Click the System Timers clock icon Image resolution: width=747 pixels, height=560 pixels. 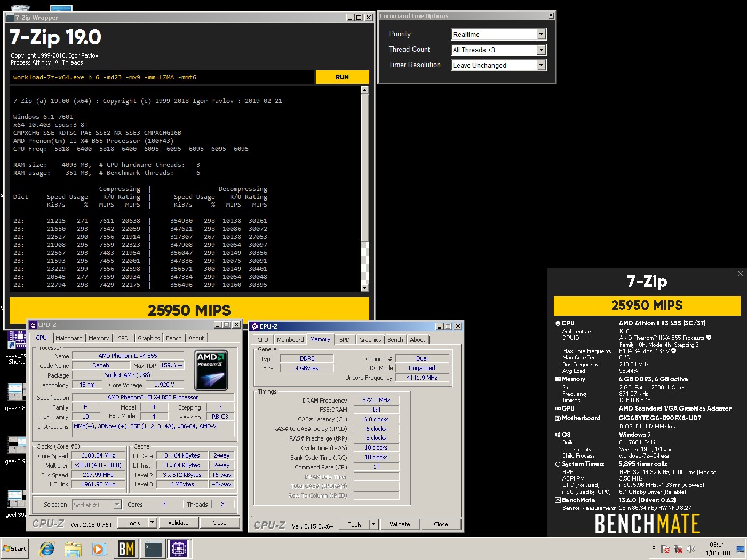(x=558, y=464)
